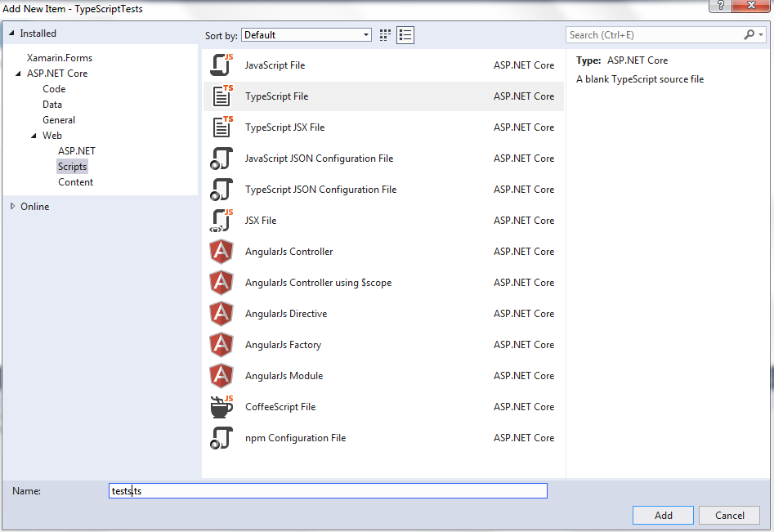This screenshot has width=774, height=532.
Task: Select the Content subcategory
Action: [75, 182]
